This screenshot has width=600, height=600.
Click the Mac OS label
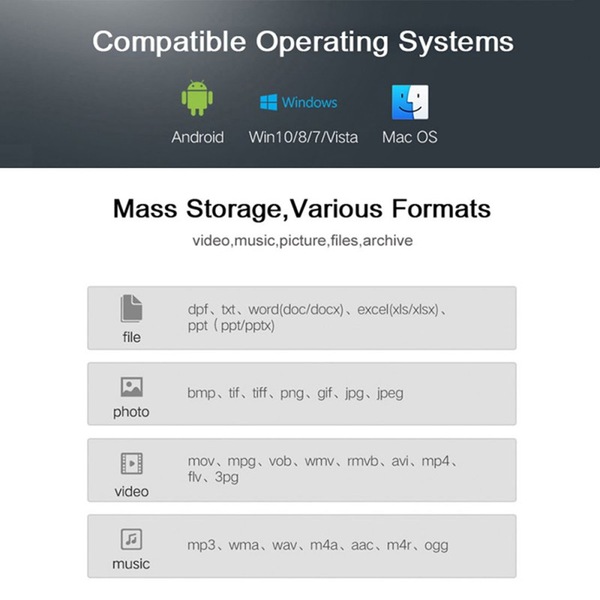tap(409, 137)
